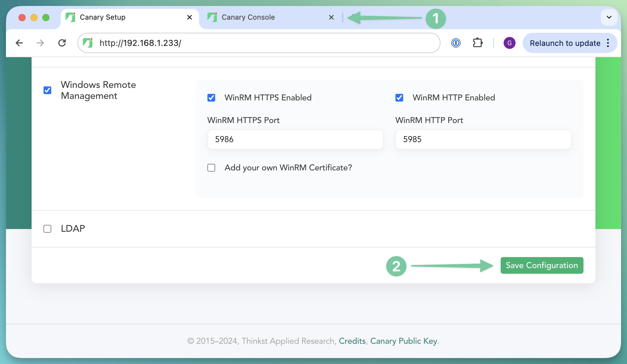Image resolution: width=627 pixels, height=364 pixels.
Task: Enable the LDAP checkbox
Action: click(x=47, y=228)
